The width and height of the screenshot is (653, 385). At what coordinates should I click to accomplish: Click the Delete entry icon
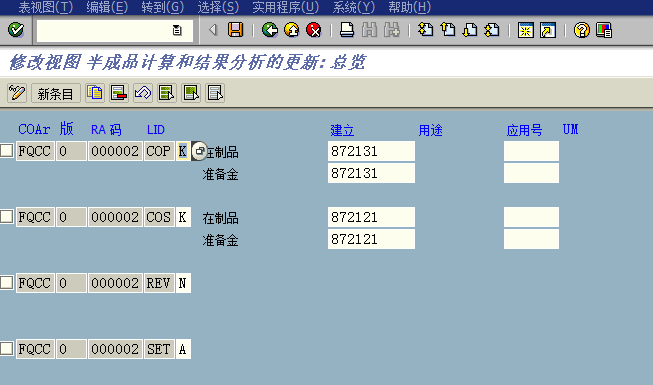[x=119, y=93]
